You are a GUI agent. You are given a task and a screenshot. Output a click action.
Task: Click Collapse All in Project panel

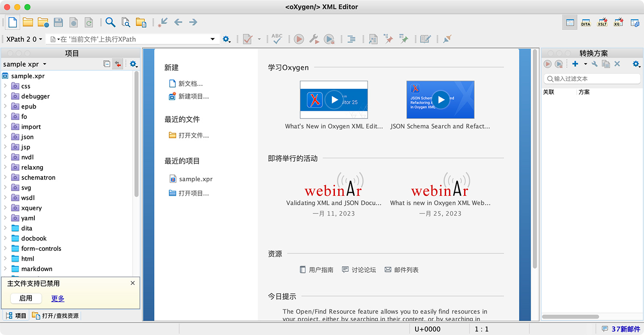click(107, 64)
